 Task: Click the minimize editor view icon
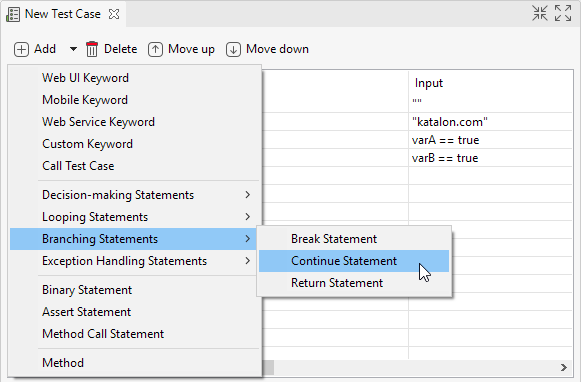(540, 13)
